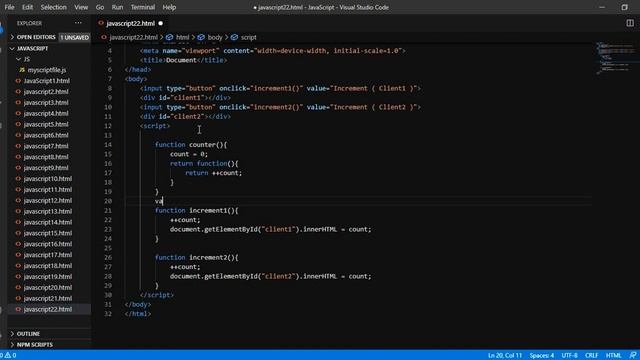
Task: Open javascript16.html file
Action: [x=47, y=244]
